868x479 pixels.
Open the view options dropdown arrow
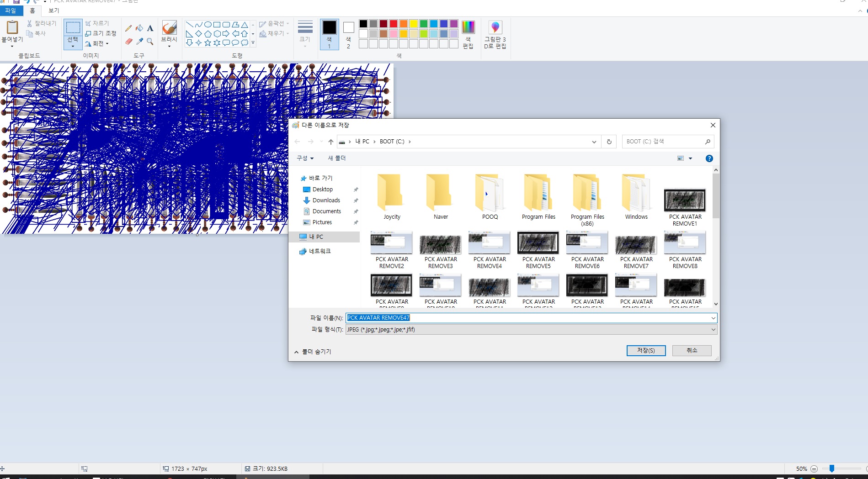690,158
